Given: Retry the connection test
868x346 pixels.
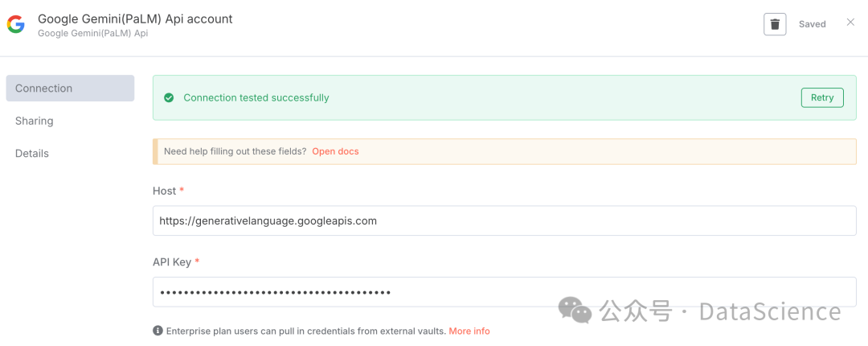Looking at the screenshot, I should pos(822,97).
